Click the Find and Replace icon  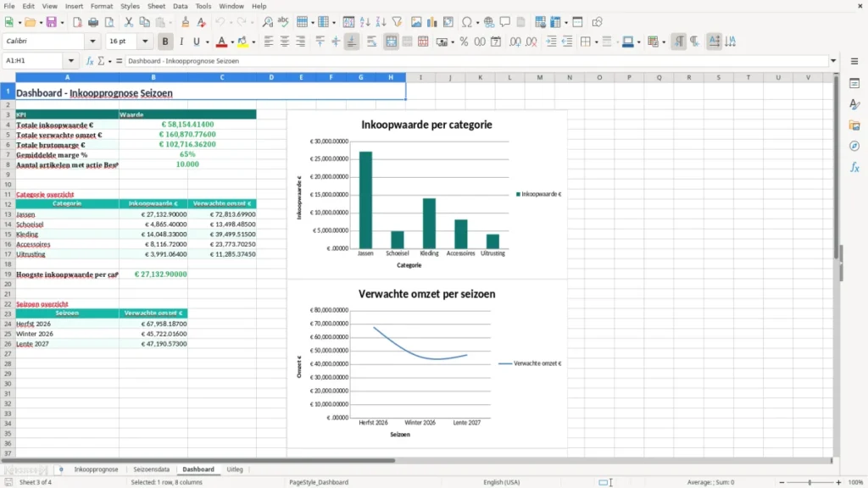(267, 22)
